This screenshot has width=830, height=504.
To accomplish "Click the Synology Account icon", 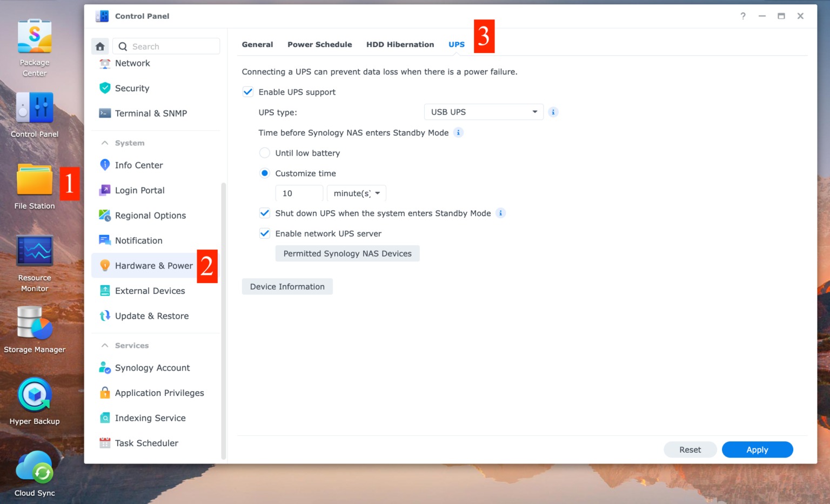I will 105,368.
